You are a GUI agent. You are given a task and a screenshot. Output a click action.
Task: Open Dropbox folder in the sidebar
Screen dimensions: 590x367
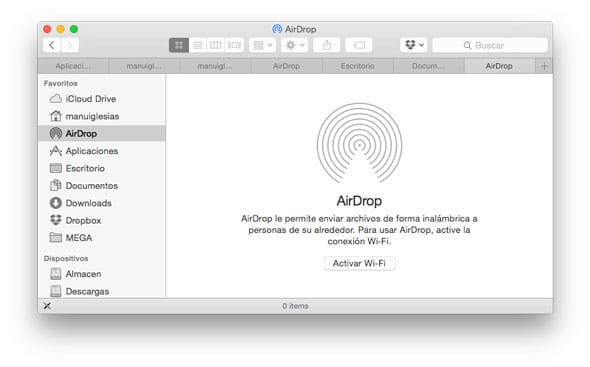click(102, 220)
